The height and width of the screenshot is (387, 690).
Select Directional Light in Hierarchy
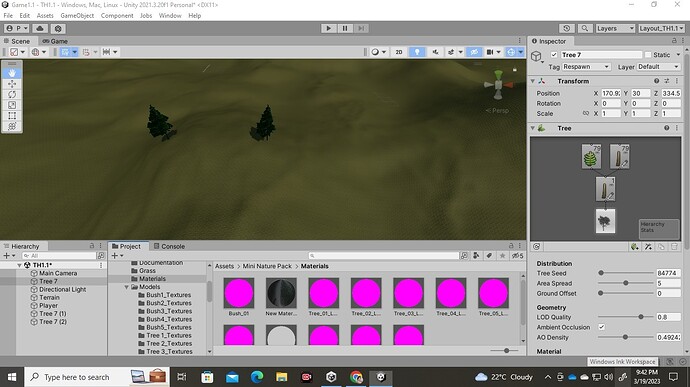point(62,289)
